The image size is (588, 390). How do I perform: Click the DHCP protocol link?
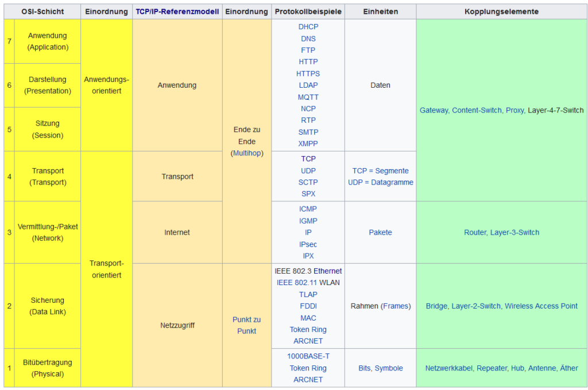click(x=308, y=27)
